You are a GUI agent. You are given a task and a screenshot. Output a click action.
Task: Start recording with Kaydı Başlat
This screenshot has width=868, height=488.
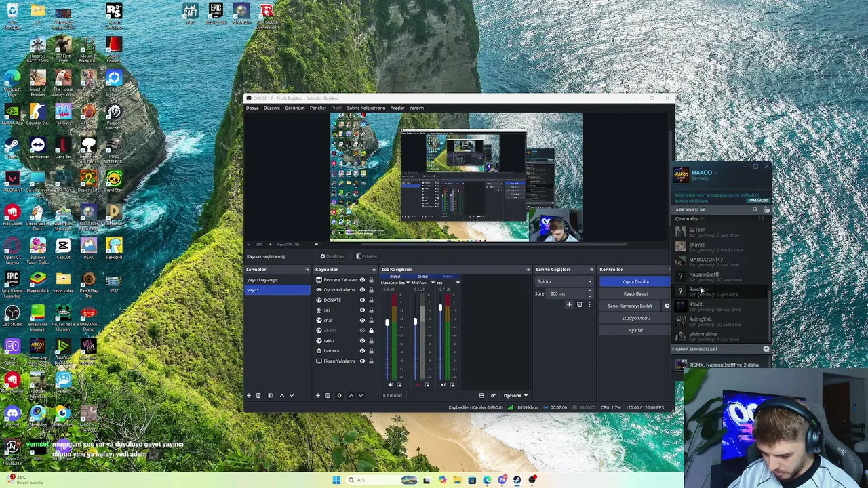tap(635, 293)
